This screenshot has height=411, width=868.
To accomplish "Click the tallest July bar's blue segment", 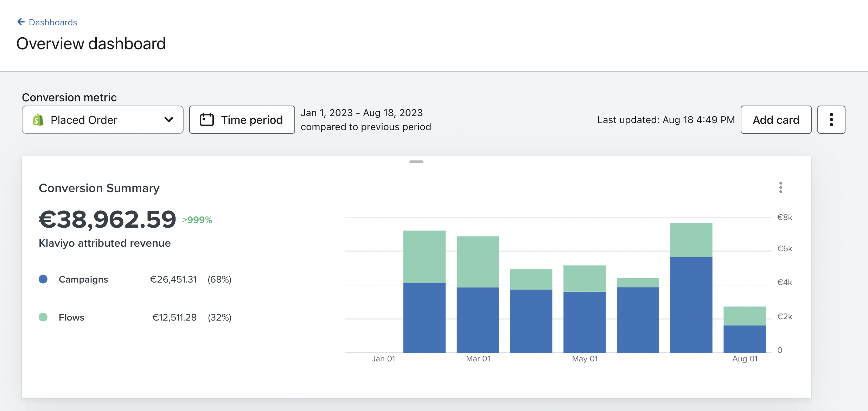I will click(691, 304).
